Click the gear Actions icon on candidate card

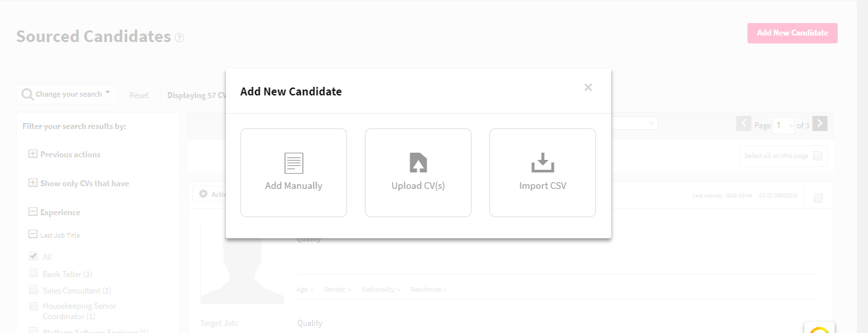203,194
